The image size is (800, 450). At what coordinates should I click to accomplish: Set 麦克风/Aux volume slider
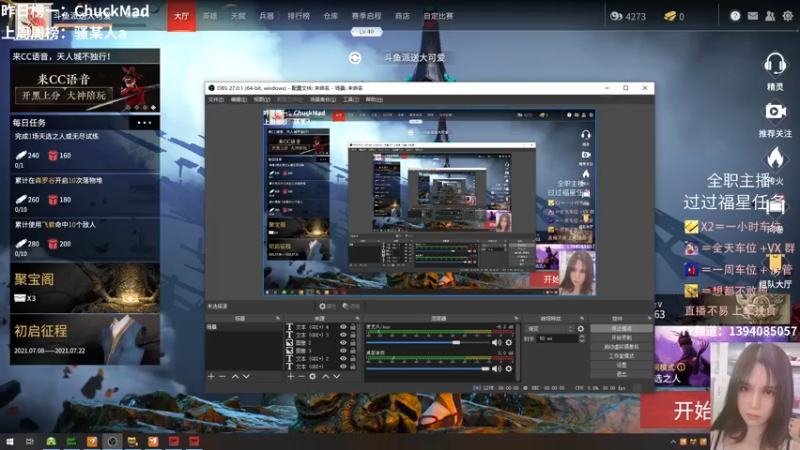coord(428,342)
